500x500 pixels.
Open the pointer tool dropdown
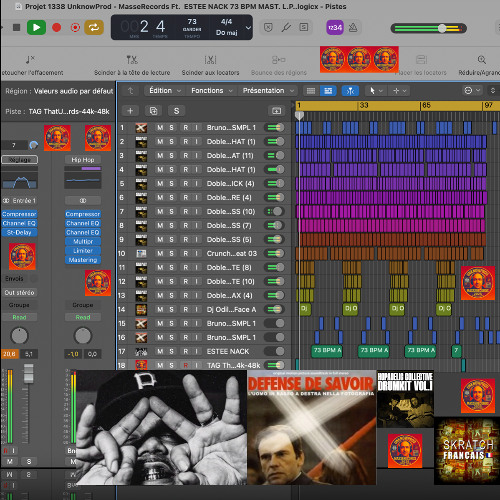(x=376, y=91)
